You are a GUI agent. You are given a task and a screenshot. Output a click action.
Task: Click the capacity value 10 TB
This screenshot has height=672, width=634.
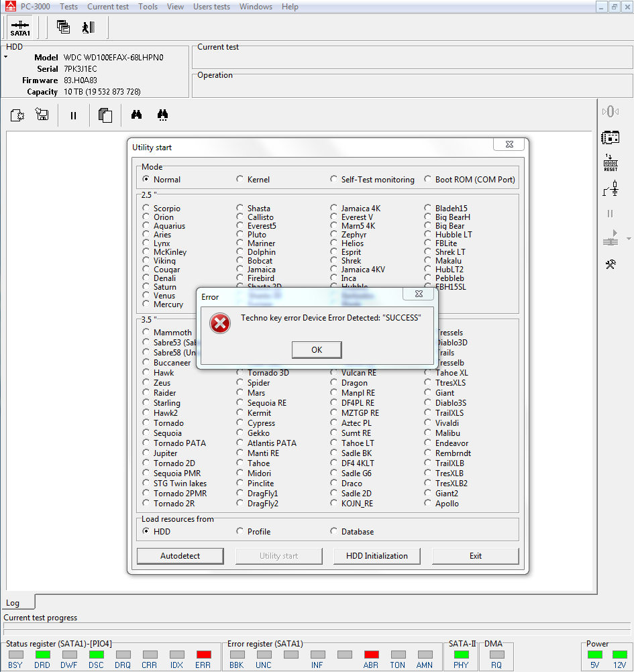[x=102, y=92]
